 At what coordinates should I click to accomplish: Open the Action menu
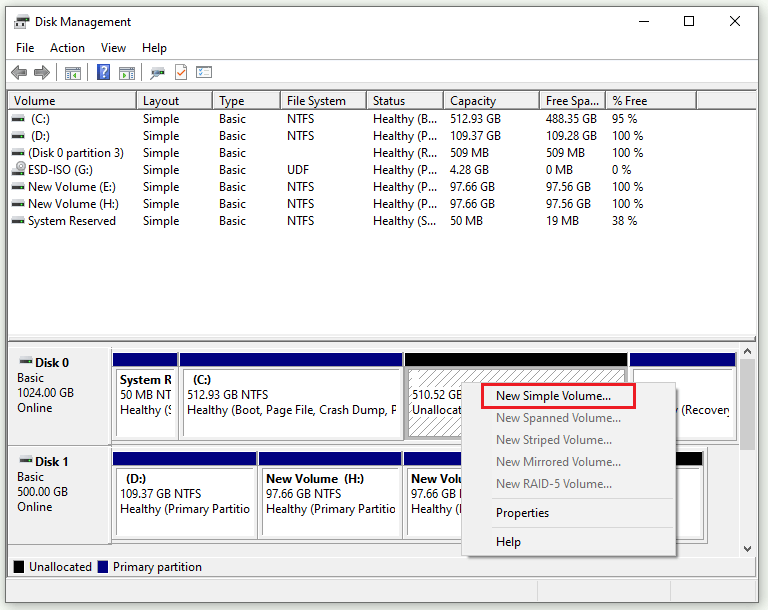pos(67,48)
